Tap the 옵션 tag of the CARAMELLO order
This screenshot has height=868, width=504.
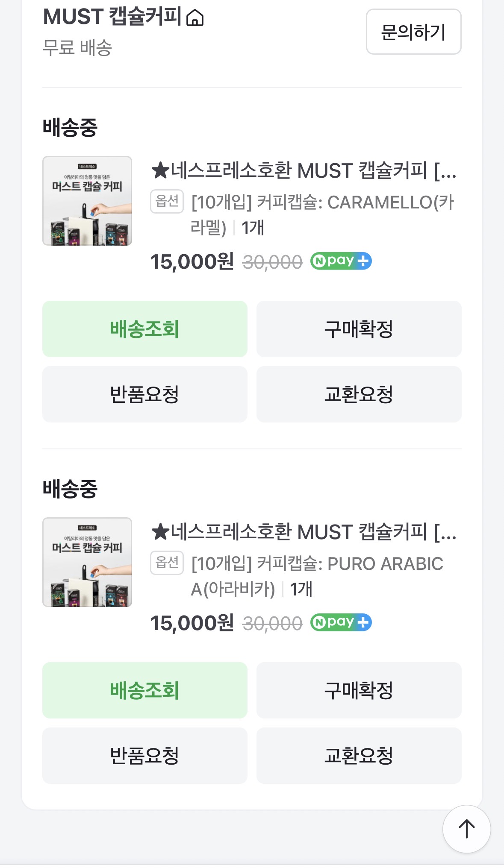coord(167,201)
